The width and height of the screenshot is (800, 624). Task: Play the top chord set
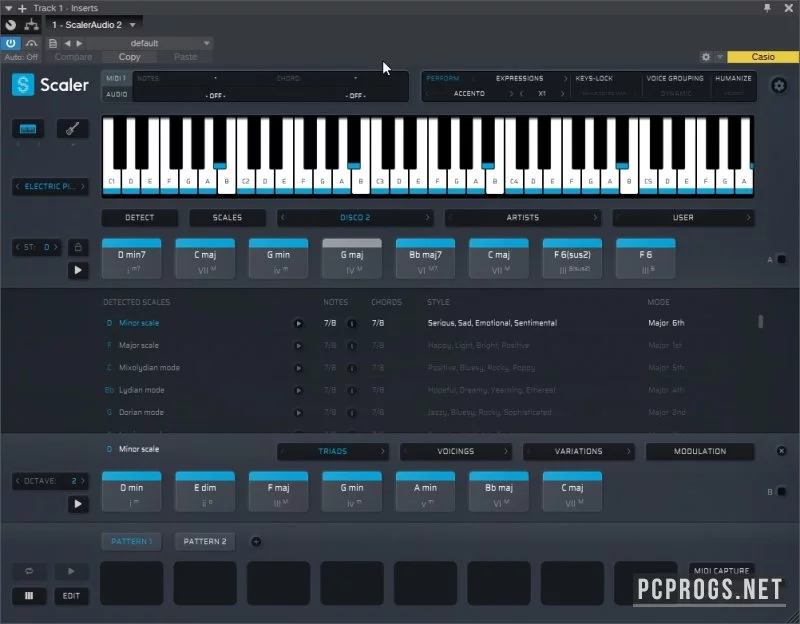click(x=78, y=270)
